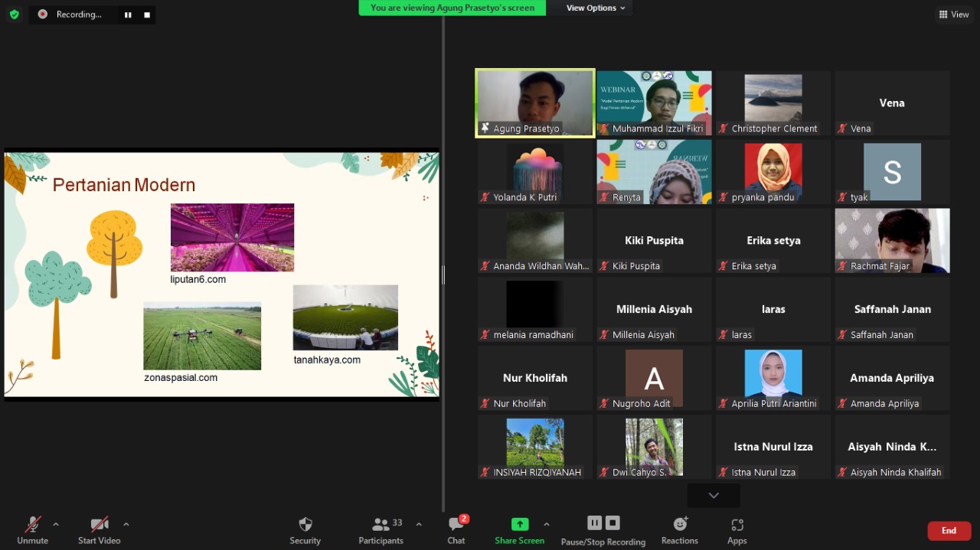The width and height of the screenshot is (980, 550).
Task: Select Rachmat Fajar's video tile
Action: pyautogui.click(x=892, y=241)
